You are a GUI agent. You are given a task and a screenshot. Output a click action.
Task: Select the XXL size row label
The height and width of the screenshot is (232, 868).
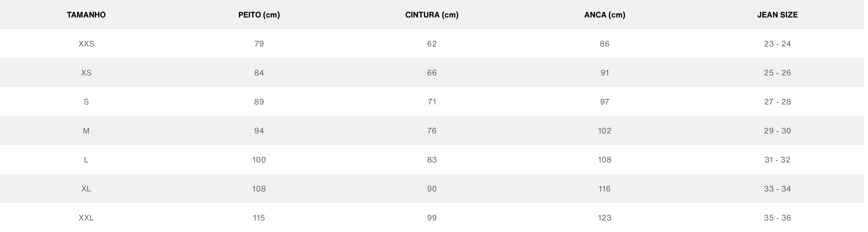tap(86, 218)
